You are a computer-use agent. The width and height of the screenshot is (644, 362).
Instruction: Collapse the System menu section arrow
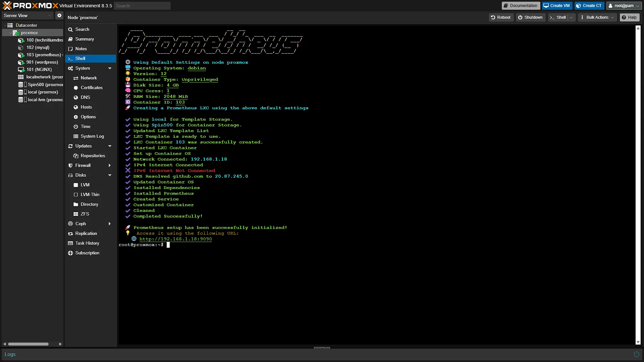[x=110, y=68]
